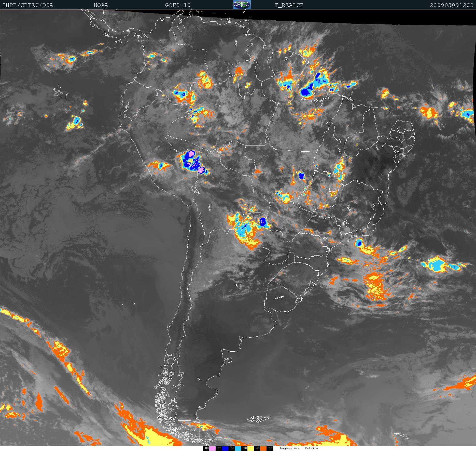This screenshot has width=476, height=451.
Task: Select the pink temperature legend swatch
Action: coord(212,448)
